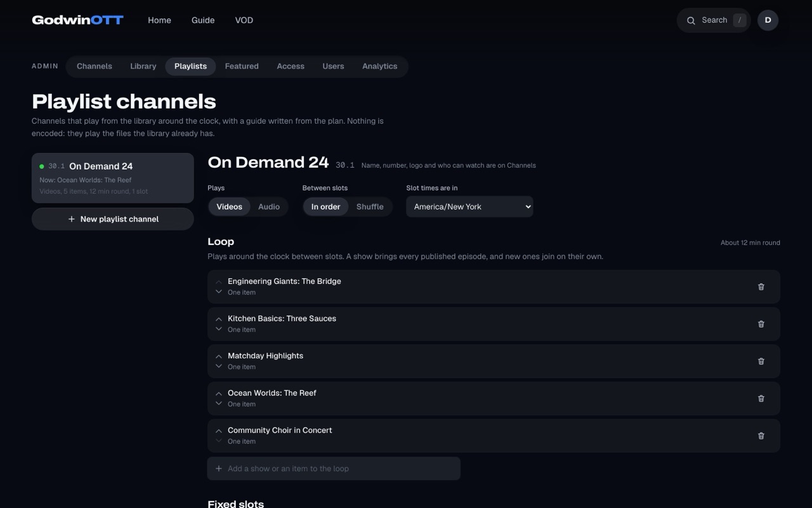Switch to the Library admin tab
This screenshot has height=508, width=812.
[143, 66]
